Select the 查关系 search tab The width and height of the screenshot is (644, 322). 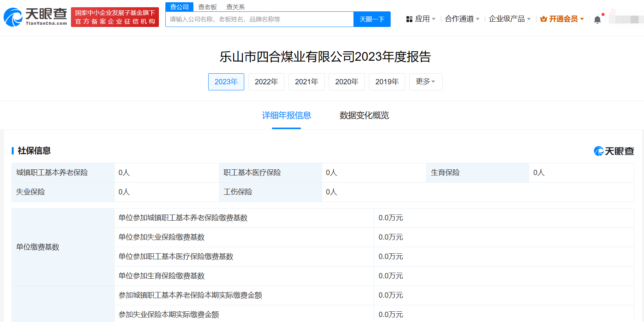236,7
